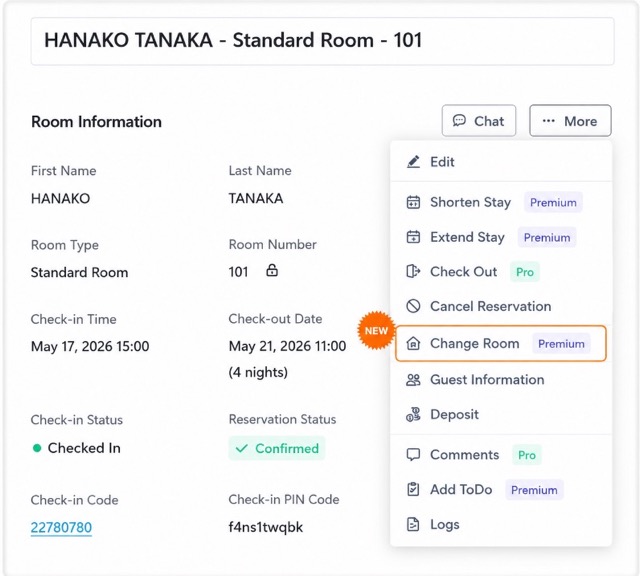Click the first name value HANAKO
The height and width of the screenshot is (576, 640).
(x=60, y=198)
